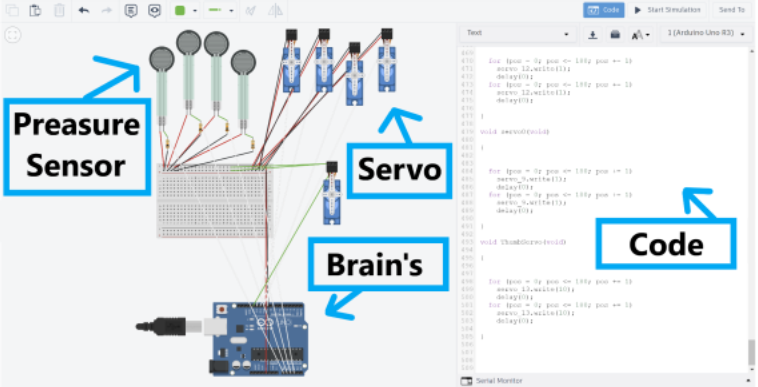The height and width of the screenshot is (387, 758).
Task: Download the code using the download icon
Action: pyautogui.click(x=593, y=34)
